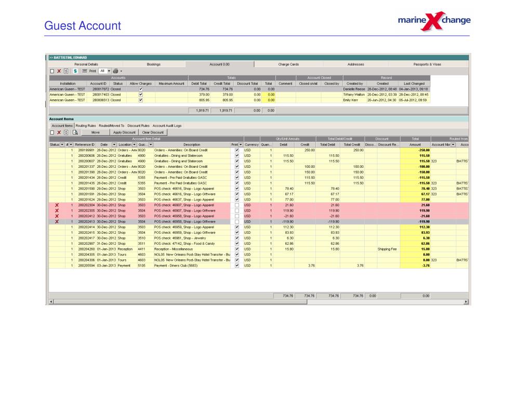Click the Move button

pos(96,132)
